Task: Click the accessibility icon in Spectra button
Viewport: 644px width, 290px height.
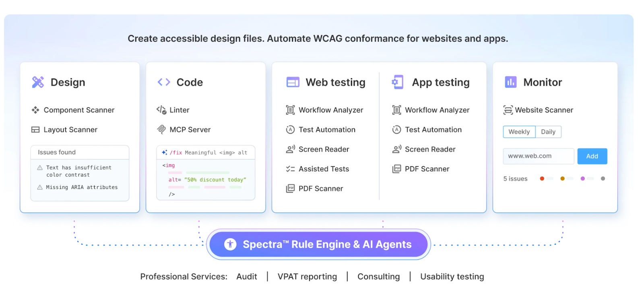Action: [230, 244]
